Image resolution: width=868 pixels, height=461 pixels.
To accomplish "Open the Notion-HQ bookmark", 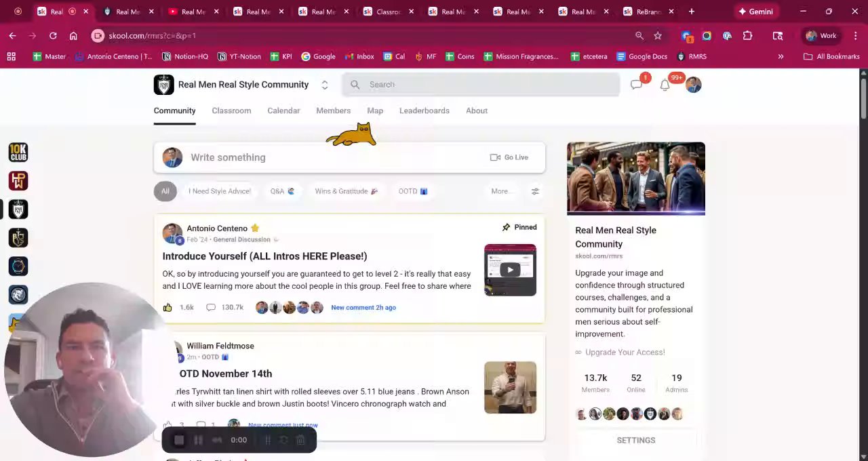I will tap(185, 57).
